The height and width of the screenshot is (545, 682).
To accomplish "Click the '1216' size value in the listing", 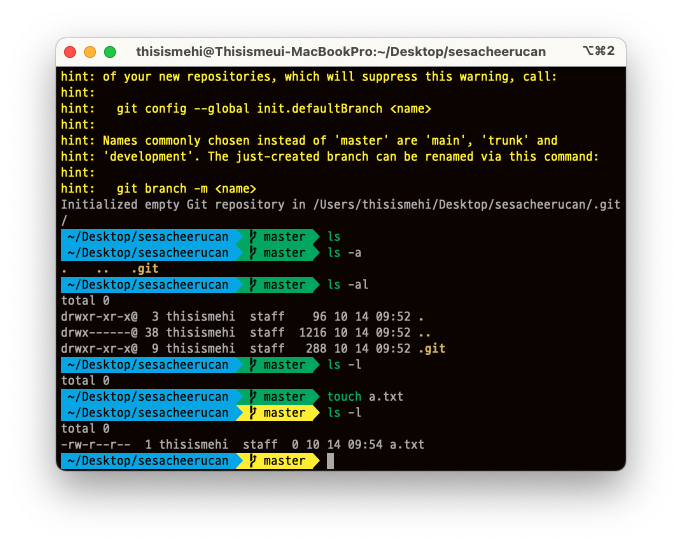I will click(312, 333).
